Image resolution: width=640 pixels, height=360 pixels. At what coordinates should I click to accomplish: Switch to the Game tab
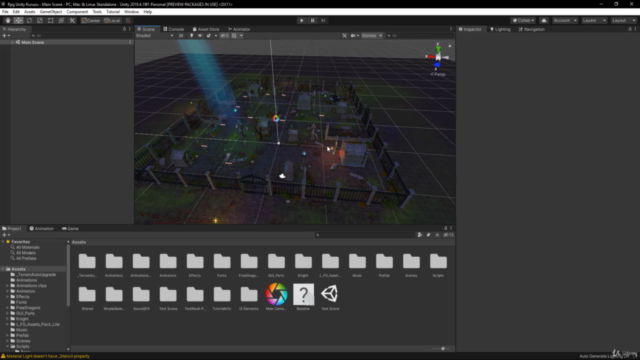(x=70, y=229)
